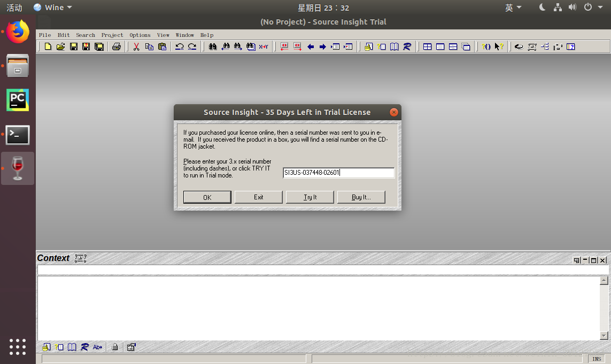The height and width of the screenshot is (364, 611).
Task: Toggle the lock icon in the Context panel
Action: [115, 347]
